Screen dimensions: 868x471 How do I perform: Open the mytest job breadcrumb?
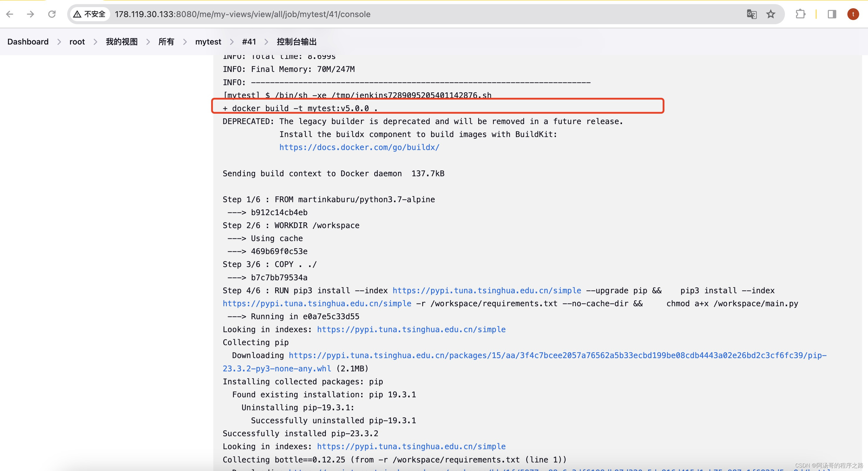coord(208,42)
